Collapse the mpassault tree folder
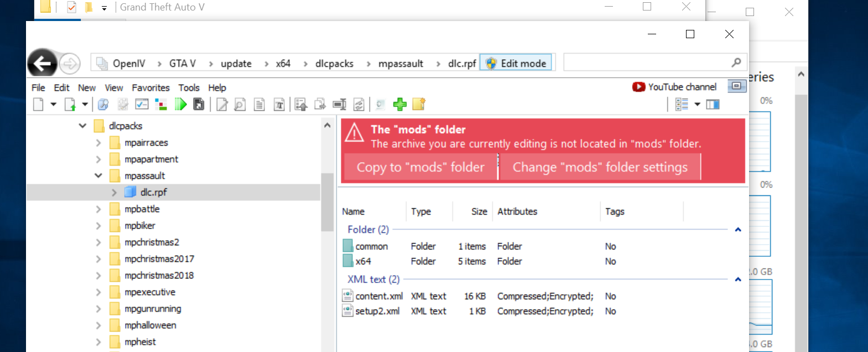 98,175
